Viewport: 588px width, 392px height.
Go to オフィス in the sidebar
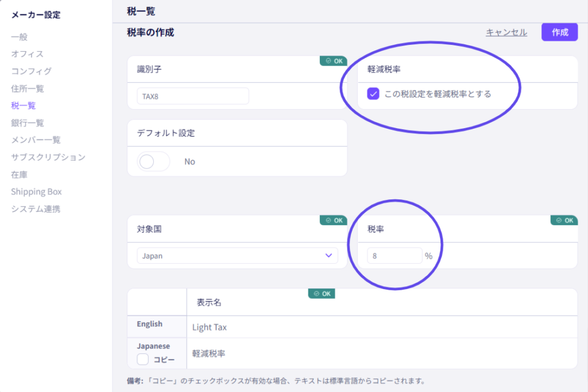[27, 54]
